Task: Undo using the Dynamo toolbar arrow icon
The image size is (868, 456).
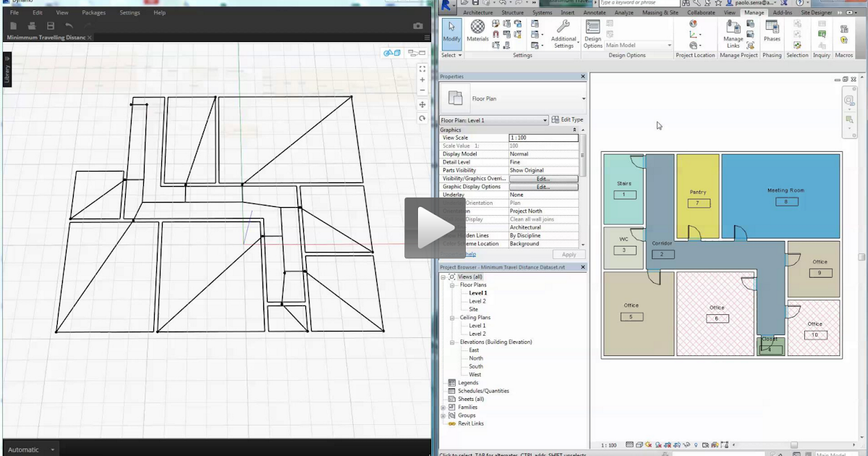Action: point(69,25)
